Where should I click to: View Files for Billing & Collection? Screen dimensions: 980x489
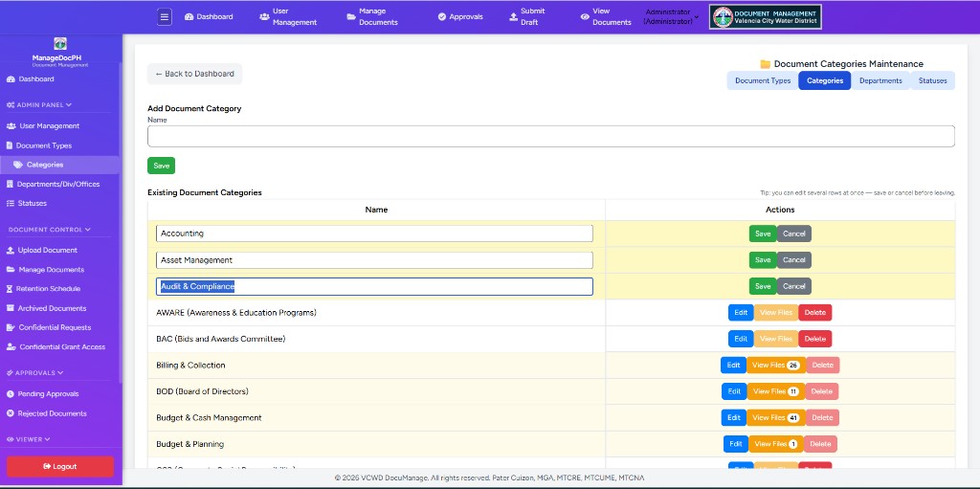pyautogui.click(x=775, y=366)
